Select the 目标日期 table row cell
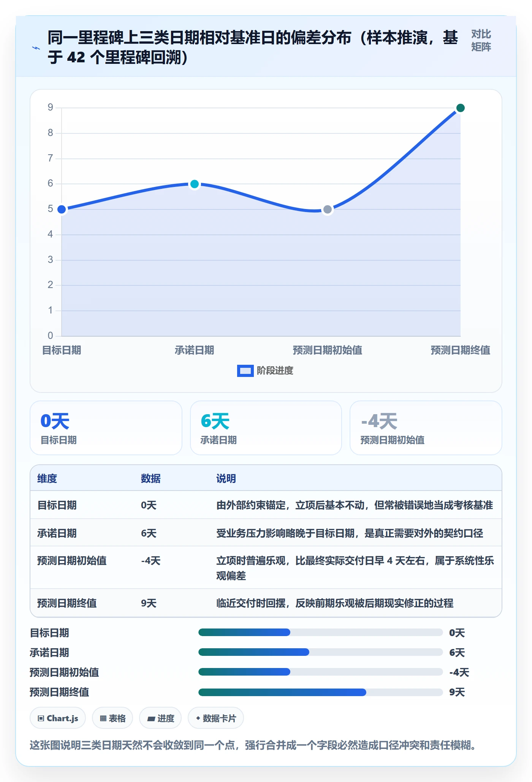This screenshot has width=532, height=782. coord(57,505)
